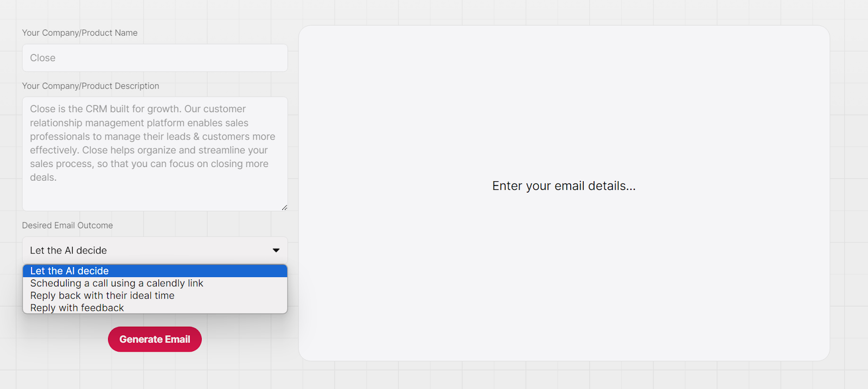Viewport: 868px width, 389px height.
Task: Click the Generate Email button
Action: click(155, 339)
